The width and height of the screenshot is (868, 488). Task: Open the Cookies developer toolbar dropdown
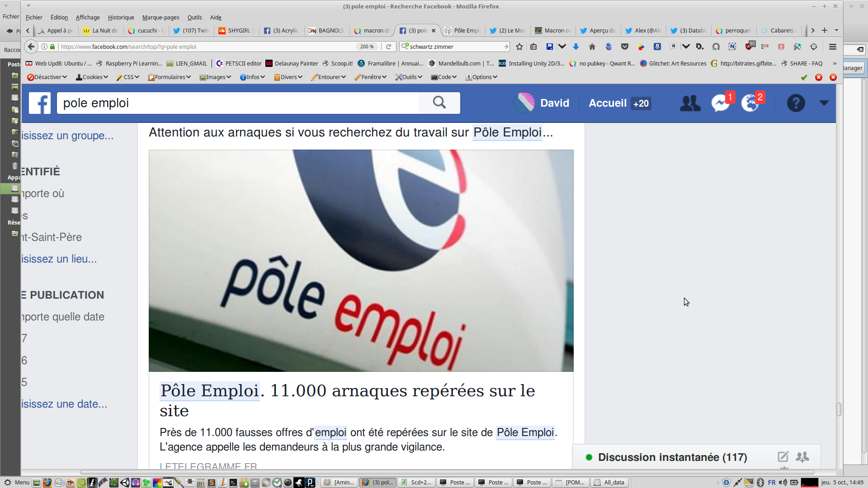pyautogui.click(x=92, y=77)
